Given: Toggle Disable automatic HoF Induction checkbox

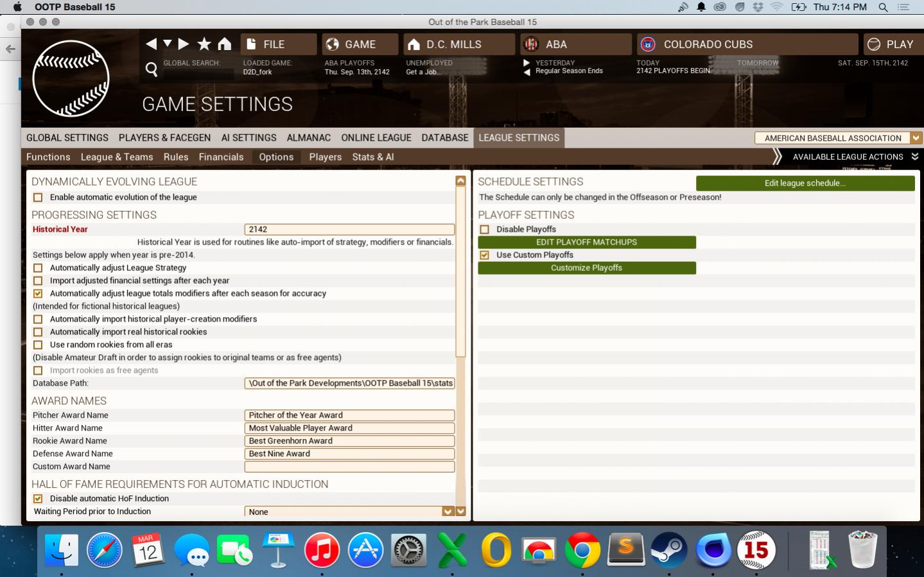Looking at the screenshot, I should (38, 499).
